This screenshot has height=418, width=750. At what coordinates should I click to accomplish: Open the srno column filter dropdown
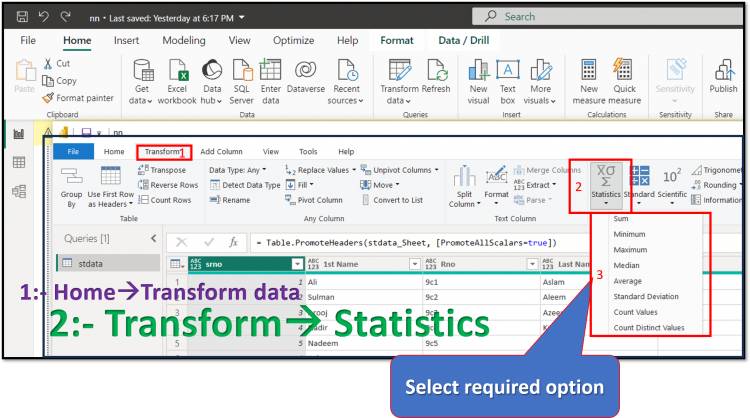(x=297, y=264)
